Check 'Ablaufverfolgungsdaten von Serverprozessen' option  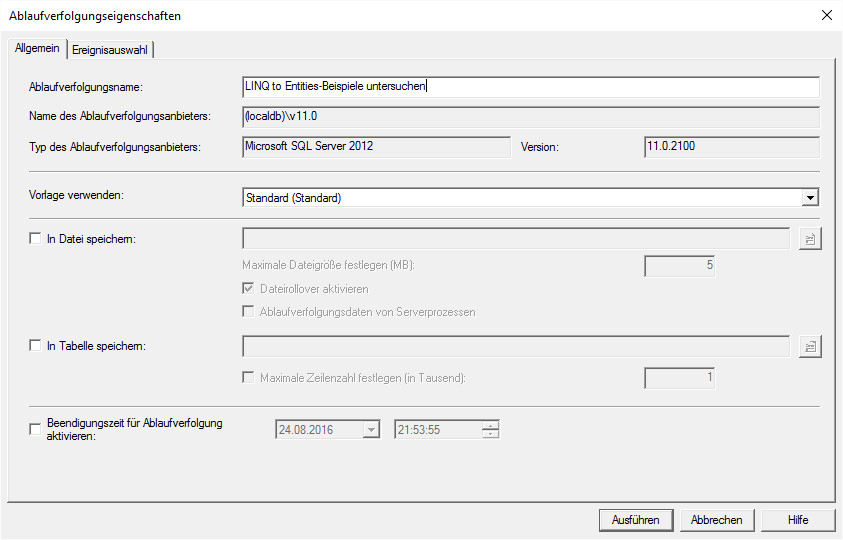pyautogui.click(x=249, y=312)
